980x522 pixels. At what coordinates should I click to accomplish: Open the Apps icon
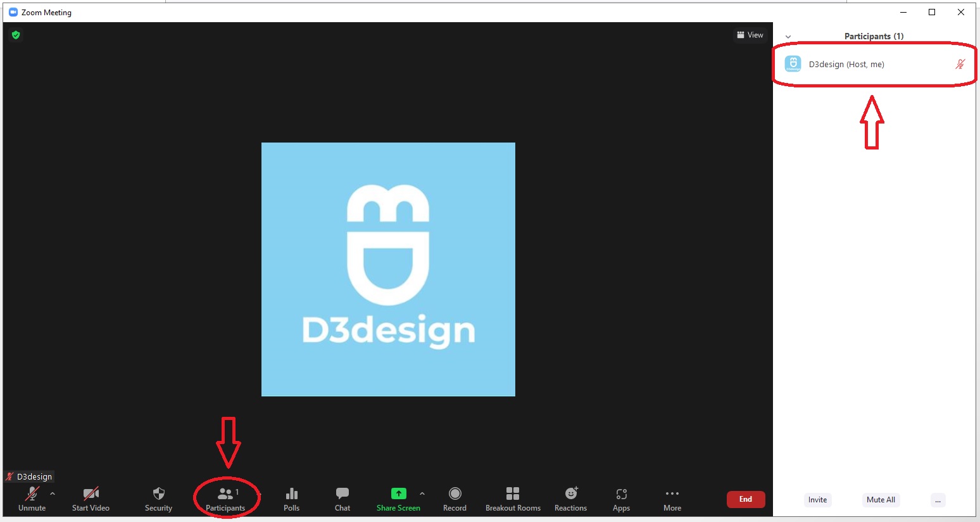click(x=621, y=499)
